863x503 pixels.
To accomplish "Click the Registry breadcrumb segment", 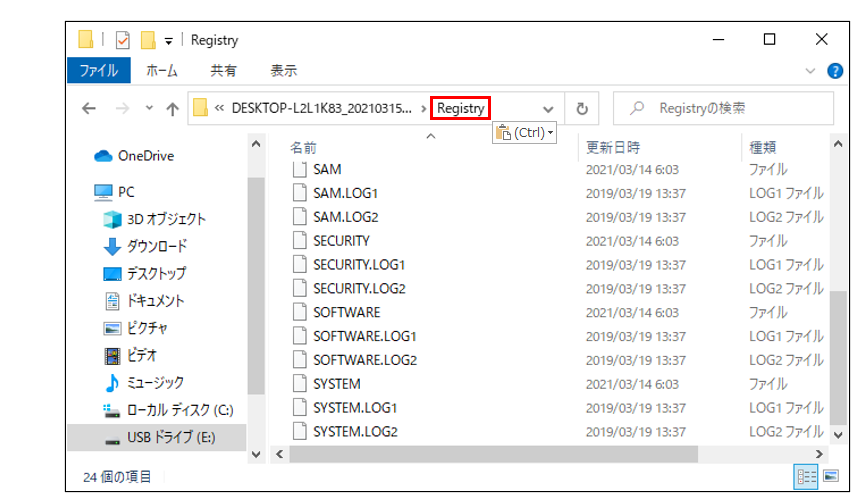I will point(461,108).
